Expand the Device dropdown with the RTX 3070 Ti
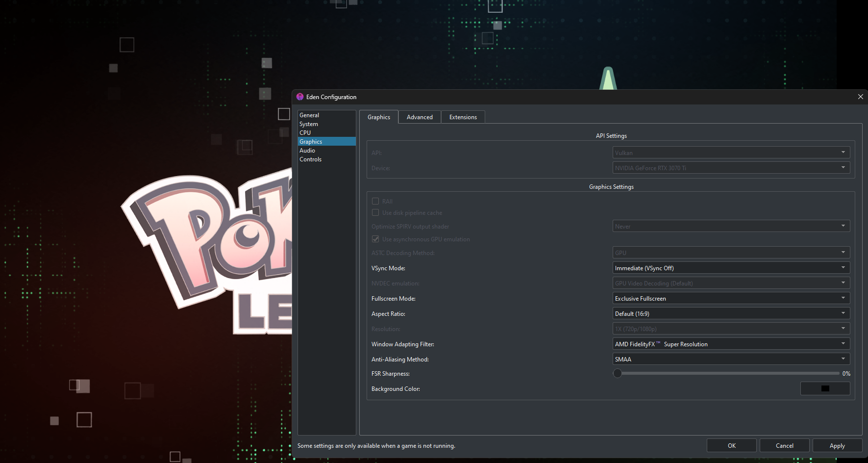Viewport: 868px width, 463px height. click(x=731, y=168)
